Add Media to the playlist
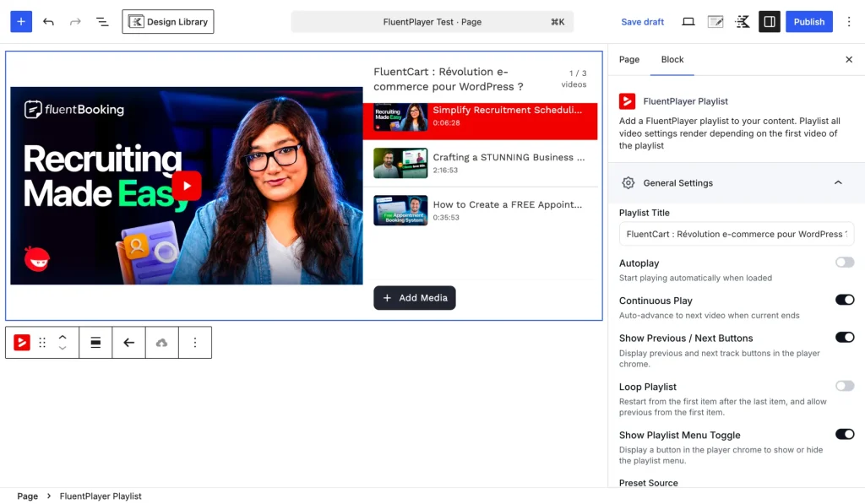865x504 pixels. pos(414,298)
